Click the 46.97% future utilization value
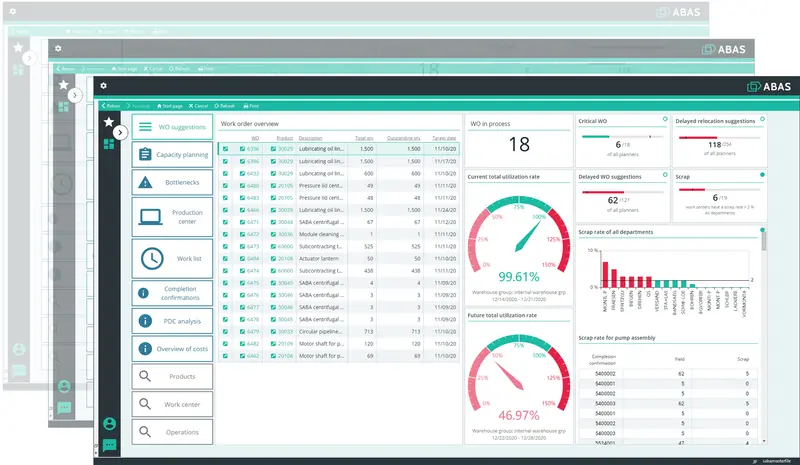The image size is (800, 465). click(518, 415)
